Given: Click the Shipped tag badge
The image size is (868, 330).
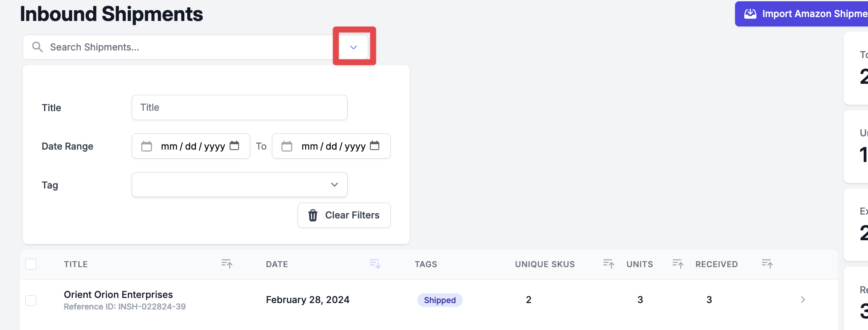Looking at the screenshot, I should [x=440, y=300].
